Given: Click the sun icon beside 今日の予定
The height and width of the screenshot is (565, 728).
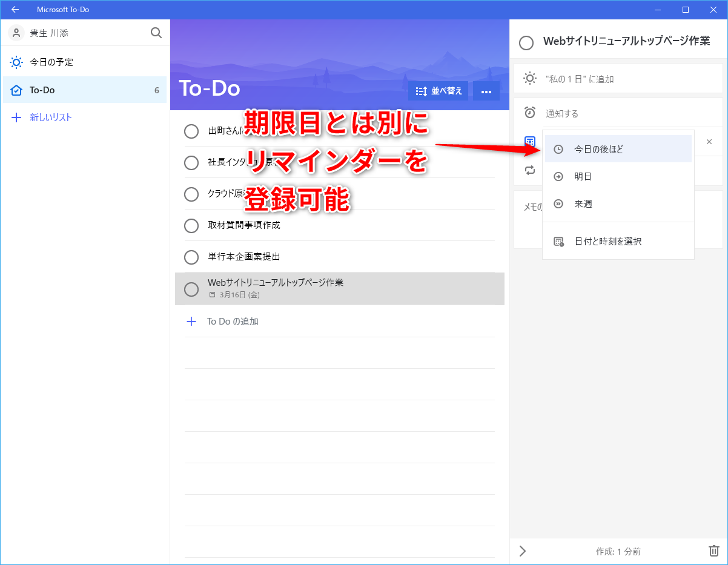Looking at the screenshot, I should tap(16, 62).
